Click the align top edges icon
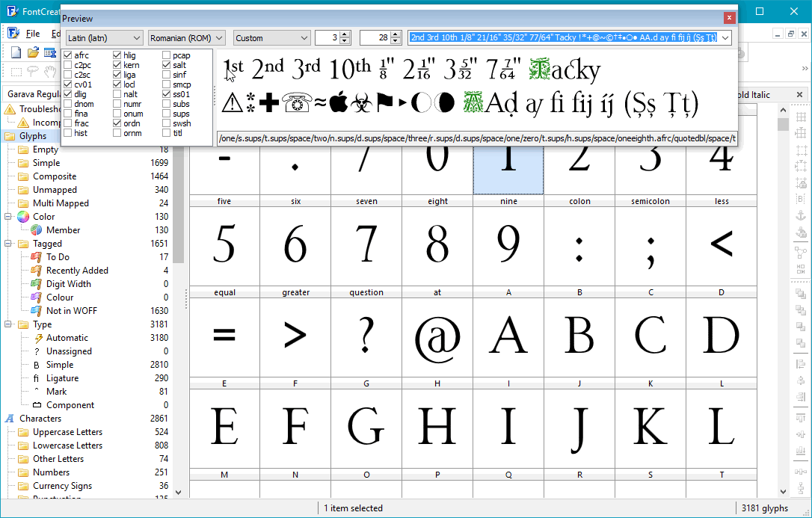Screen dimensions: 812x518 (x=801, y=418)
